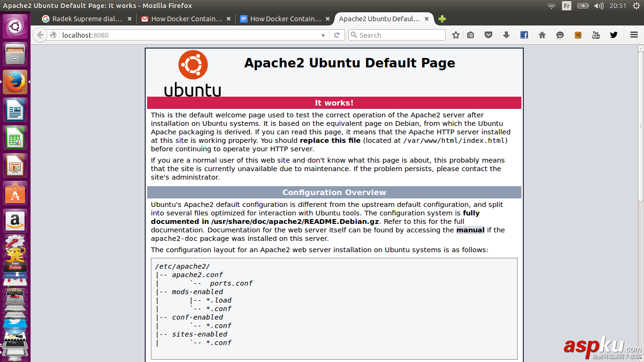The image size is (644, 362).
Task: Open the Ubuntu Dash search launcher
Action: click(16, 26)
